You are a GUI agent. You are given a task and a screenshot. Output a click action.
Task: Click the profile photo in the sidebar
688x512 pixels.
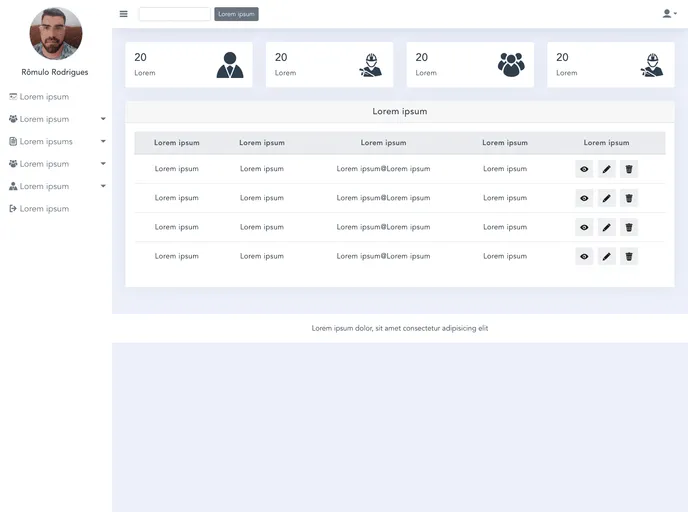point(56,33)
